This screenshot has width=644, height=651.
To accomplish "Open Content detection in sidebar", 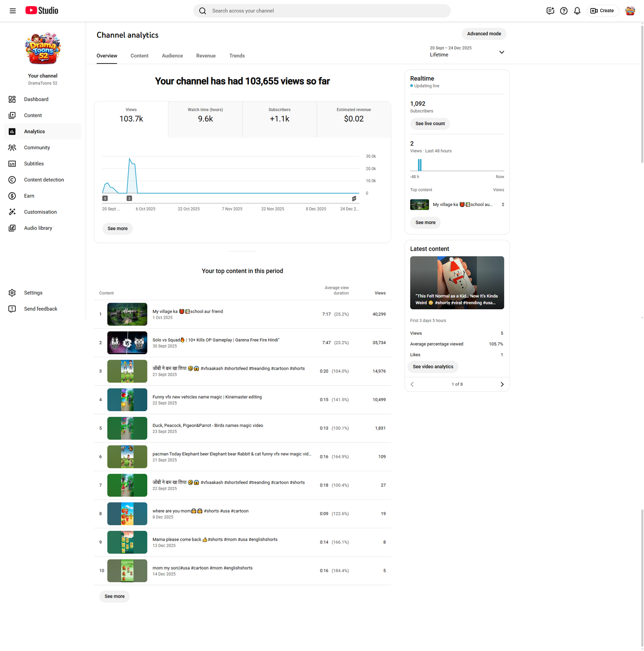I will pyautogui.click(x=43, y=180).
